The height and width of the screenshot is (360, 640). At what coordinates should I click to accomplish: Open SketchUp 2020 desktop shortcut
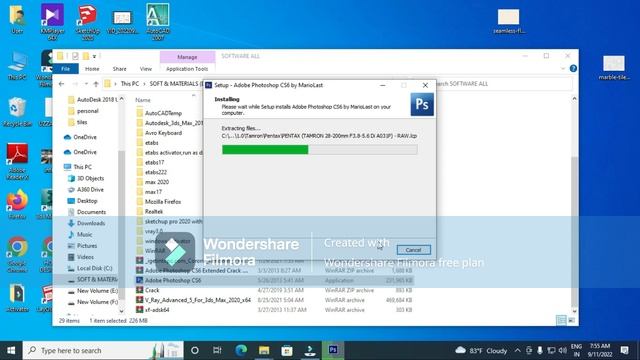(87, 21)
